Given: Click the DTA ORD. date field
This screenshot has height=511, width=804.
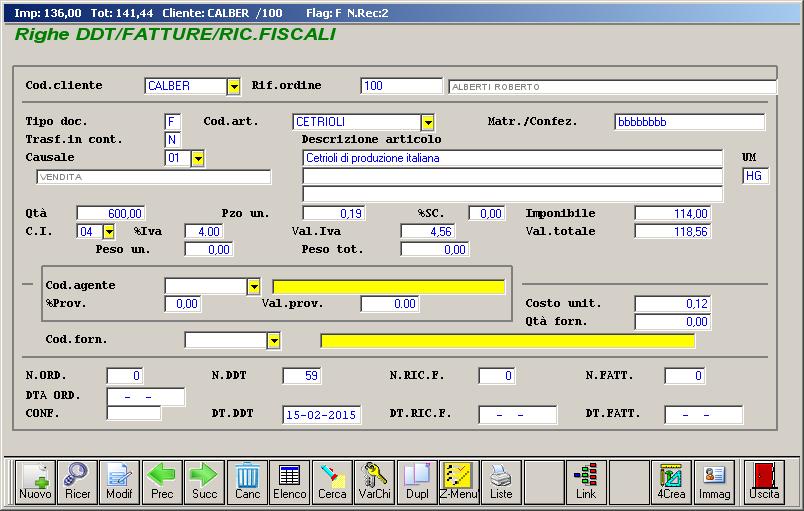Looking at the screenshot, I should coord(146,397).
